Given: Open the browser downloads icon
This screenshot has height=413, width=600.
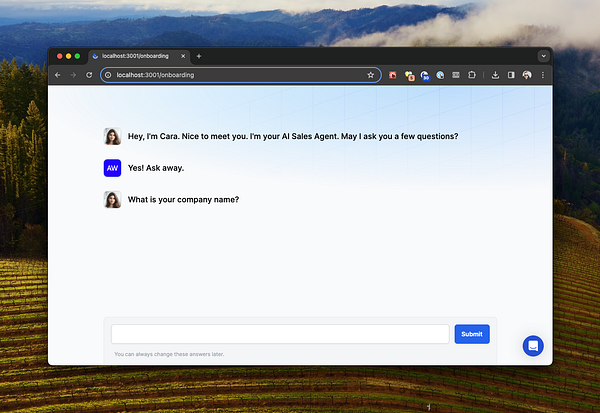Looking at the screenshot, I should click(x=495, y=75).
